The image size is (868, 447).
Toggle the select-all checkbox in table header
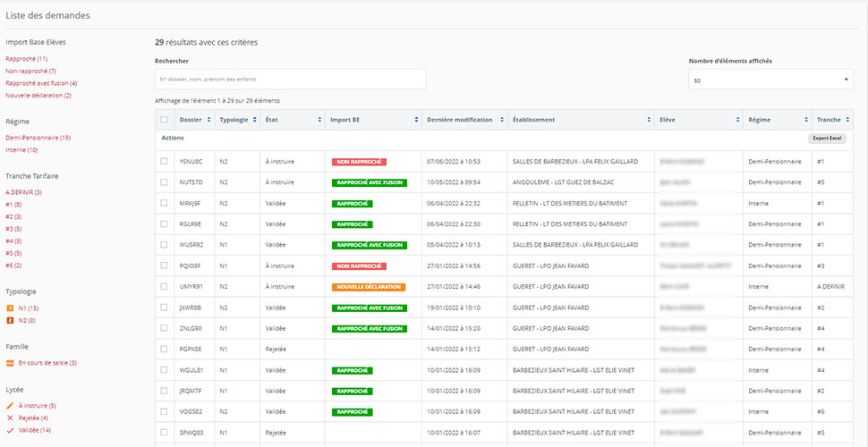pos(164,120)
